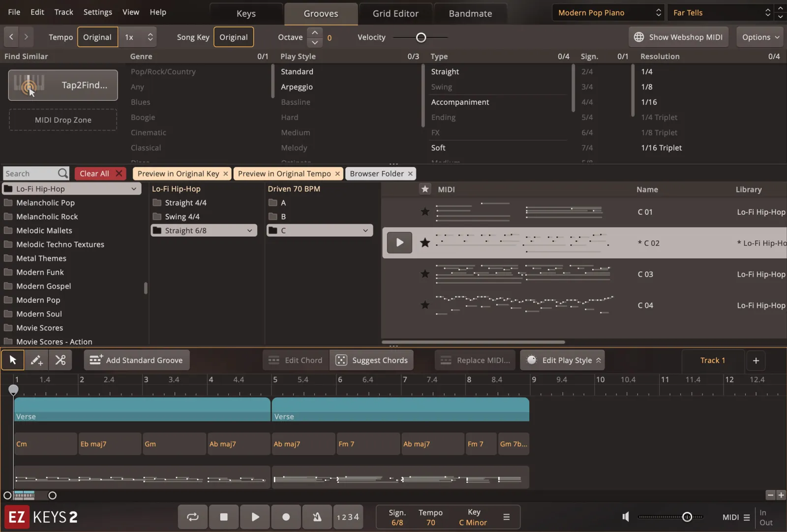
Task: Zoom in timeline with plus button
Action: pos(781,495)
